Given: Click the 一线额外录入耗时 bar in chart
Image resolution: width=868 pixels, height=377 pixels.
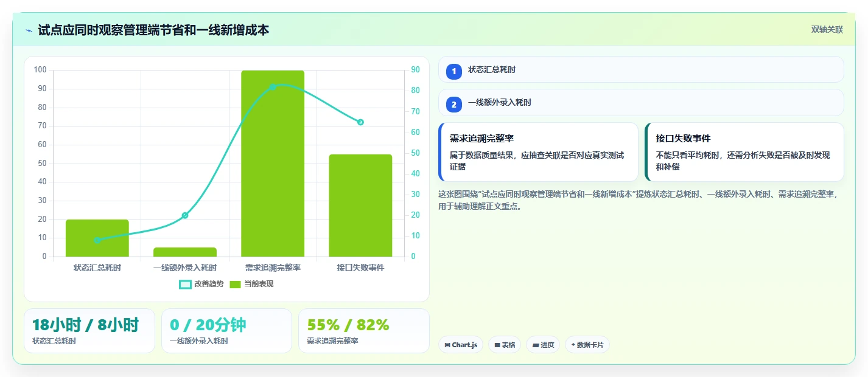Looking at the screenshot, I should coord(185,252).
